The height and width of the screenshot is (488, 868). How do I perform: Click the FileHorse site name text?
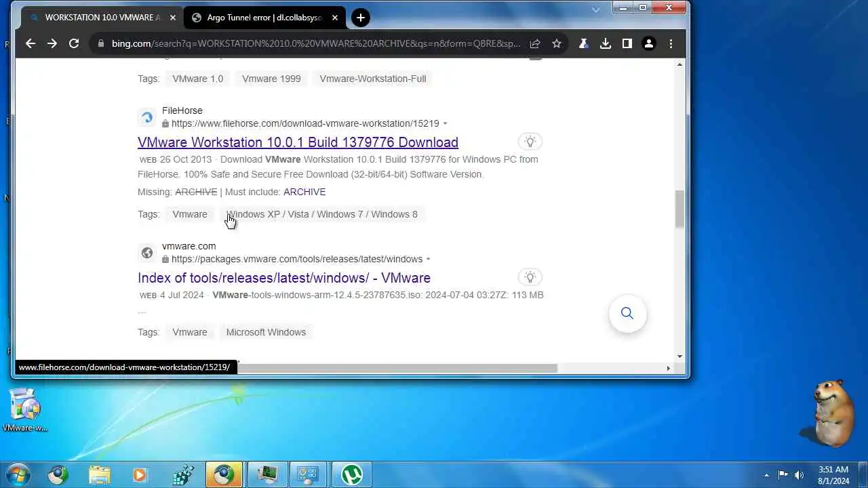[182, 110]
